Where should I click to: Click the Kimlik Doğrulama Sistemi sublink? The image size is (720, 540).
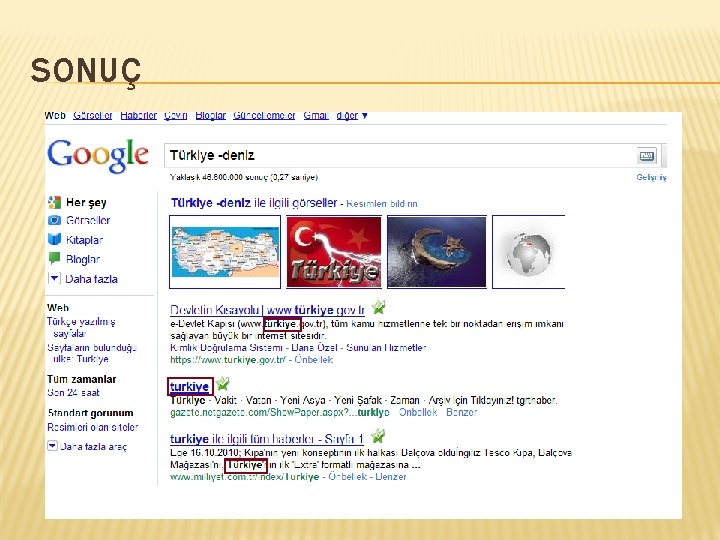(226, 348)
